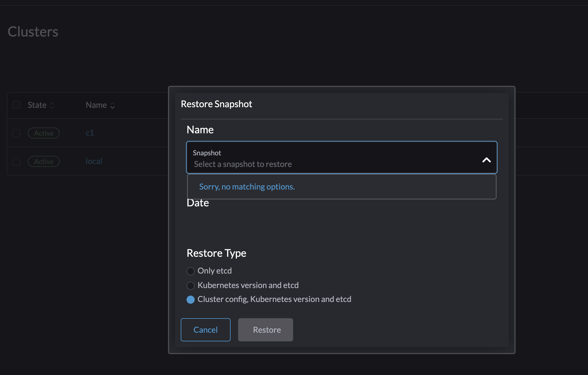Select 'Cluster config, Kubernetes version and etcd'
Screen dimensions: 588x375
point(191,299)
